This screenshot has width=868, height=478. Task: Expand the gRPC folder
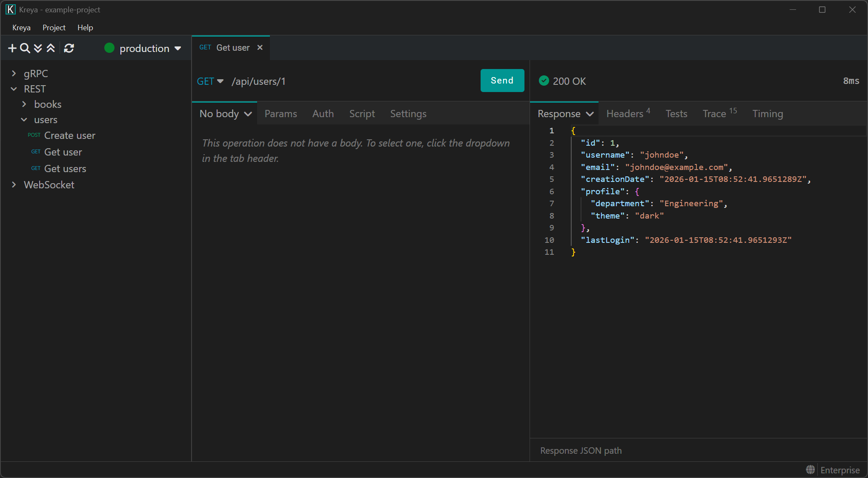pyautogui.click(x=14, y=74)
